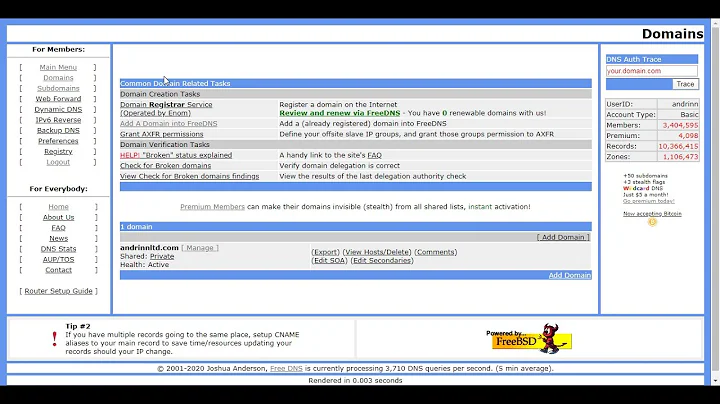The image size is (720, 404).
Task: Open Main Menu in the members sidebar
Action: [x=58, y=67]
